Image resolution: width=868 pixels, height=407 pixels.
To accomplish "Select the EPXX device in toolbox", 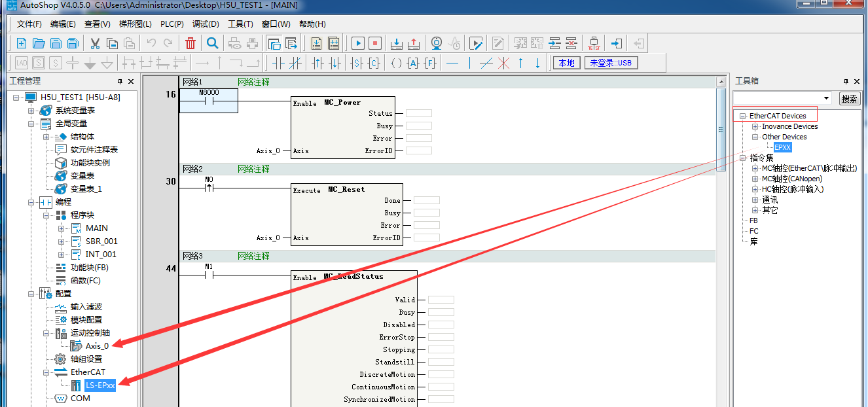I will point(782,147).
